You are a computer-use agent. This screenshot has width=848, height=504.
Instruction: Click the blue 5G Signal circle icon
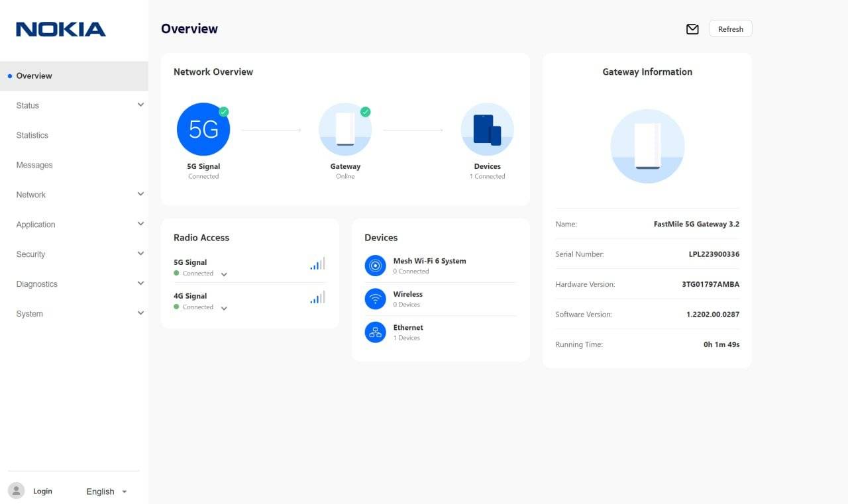pyautogui.click(x=203, y=129)
